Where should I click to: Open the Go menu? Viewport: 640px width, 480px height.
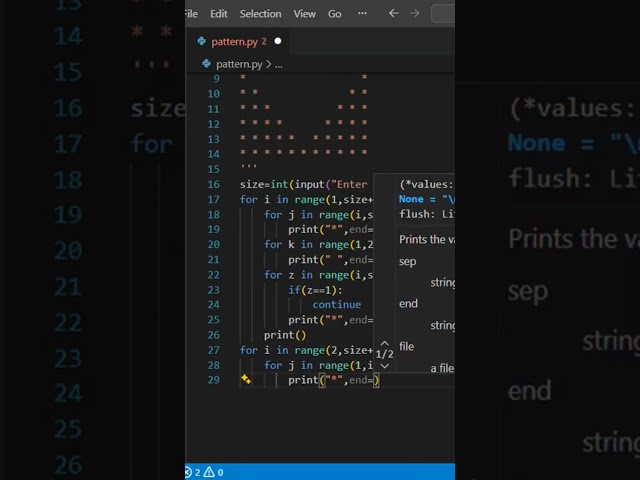point(335,14)
